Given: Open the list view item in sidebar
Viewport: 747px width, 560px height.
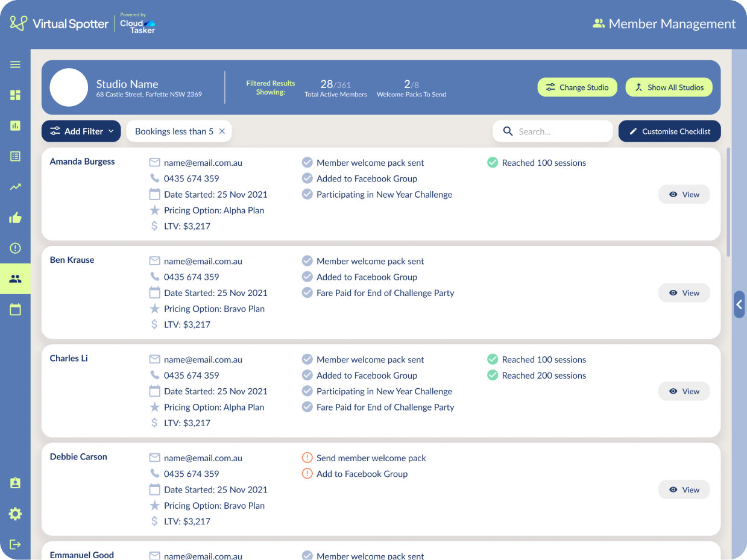Looking at the screenshot, I should (x=15, y=156).
